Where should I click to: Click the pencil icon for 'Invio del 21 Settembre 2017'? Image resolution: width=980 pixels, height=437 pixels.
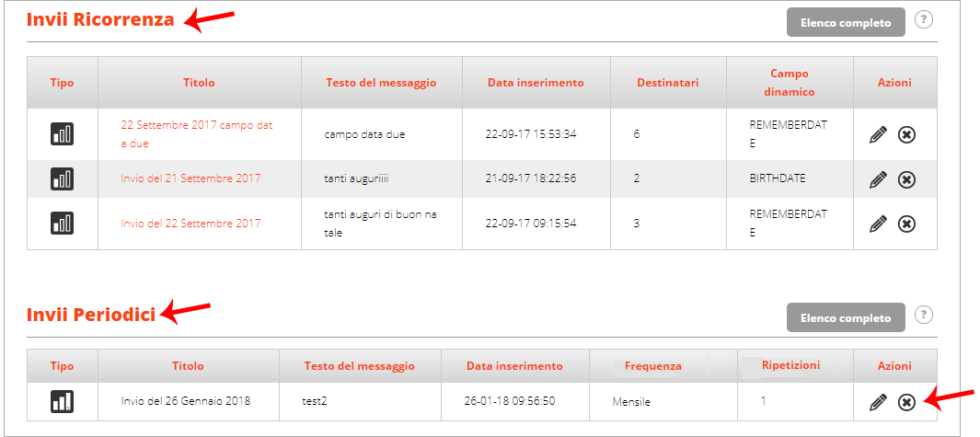878,180
